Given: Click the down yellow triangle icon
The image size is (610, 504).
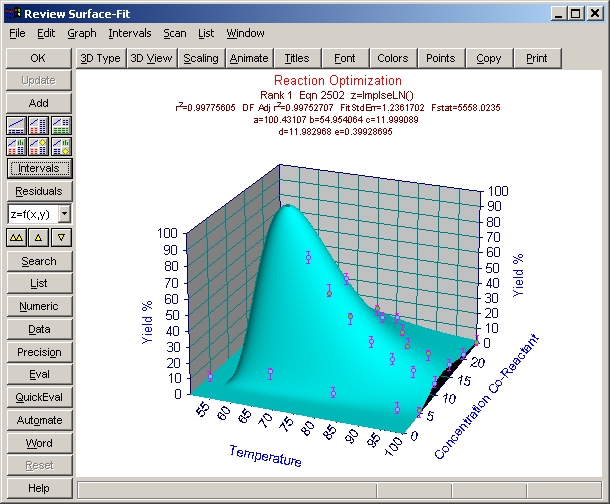Looking at the screenshot, I should pos(61,237).
